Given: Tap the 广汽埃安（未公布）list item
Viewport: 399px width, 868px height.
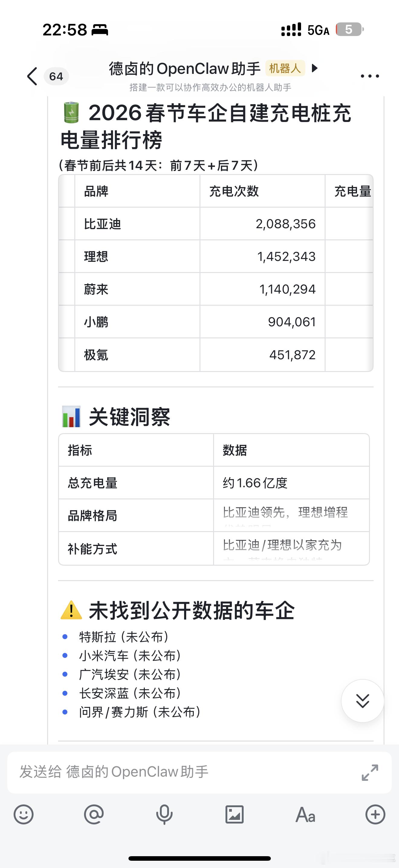Looking at the screenshot, I should point(130,675).
